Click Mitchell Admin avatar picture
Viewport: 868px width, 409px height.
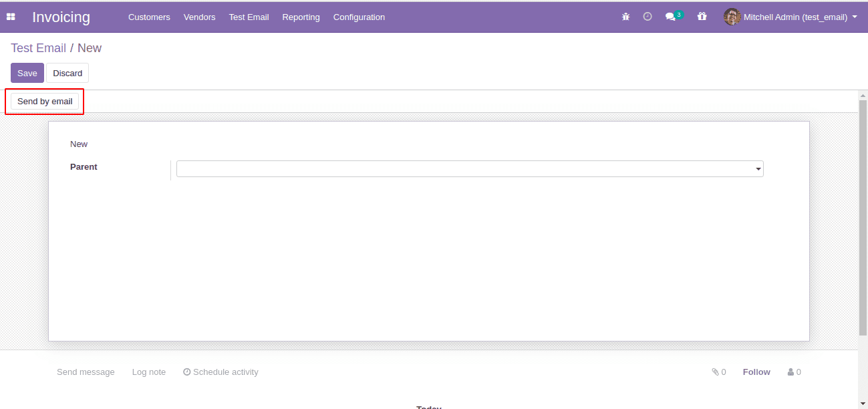[x=732, y=17]
